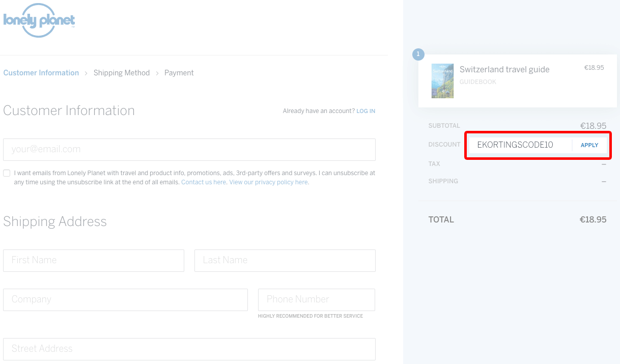
Task: Select the Phone Number field
Action: tap(317, 299)
